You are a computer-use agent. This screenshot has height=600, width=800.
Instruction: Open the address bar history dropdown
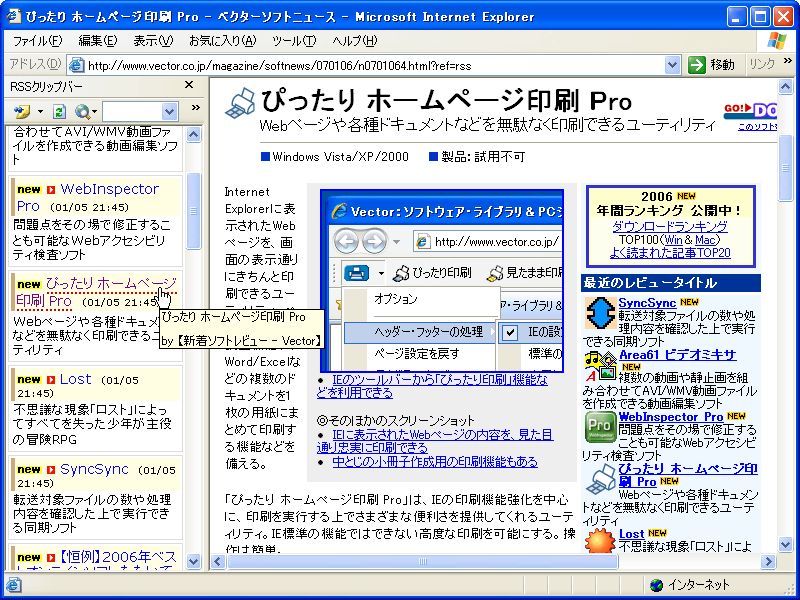(672, 65)
